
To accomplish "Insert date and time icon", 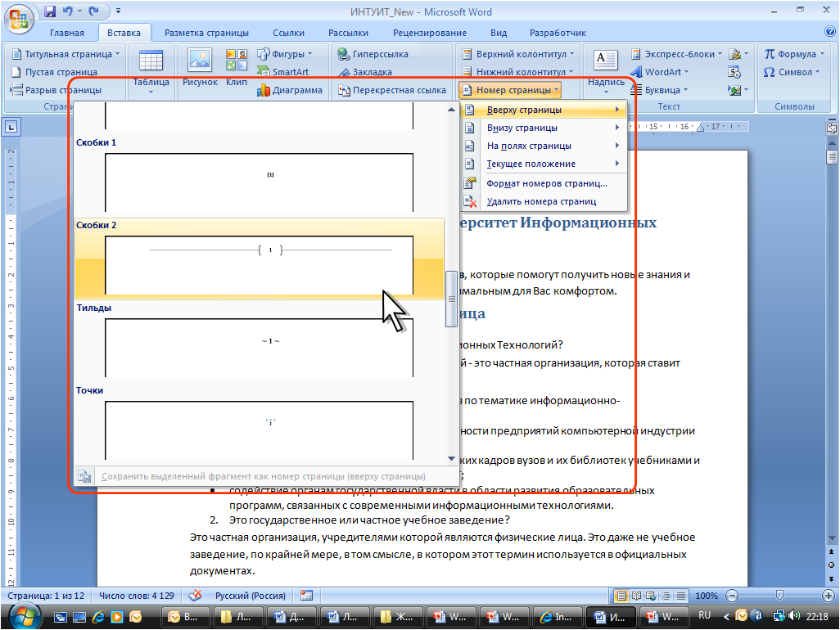I will (734, 72).
